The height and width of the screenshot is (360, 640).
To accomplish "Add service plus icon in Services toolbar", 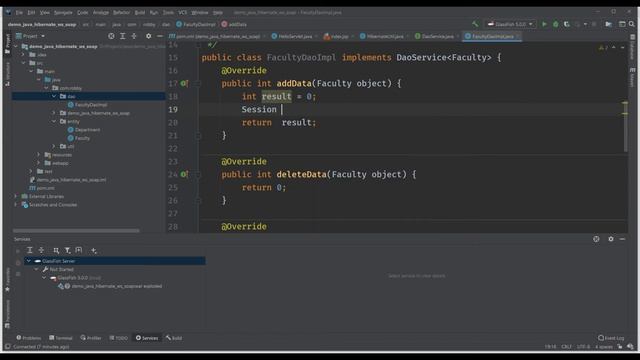I will point(93,250).
